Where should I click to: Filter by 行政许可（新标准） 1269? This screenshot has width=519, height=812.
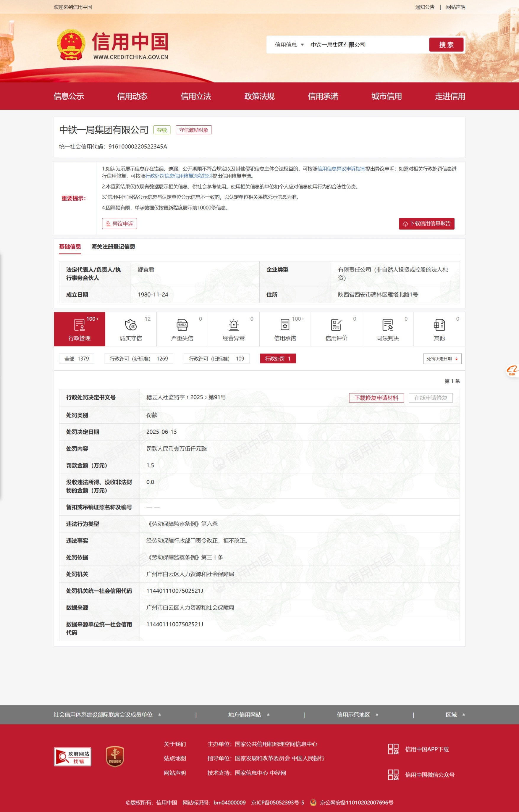coord(138,359)
